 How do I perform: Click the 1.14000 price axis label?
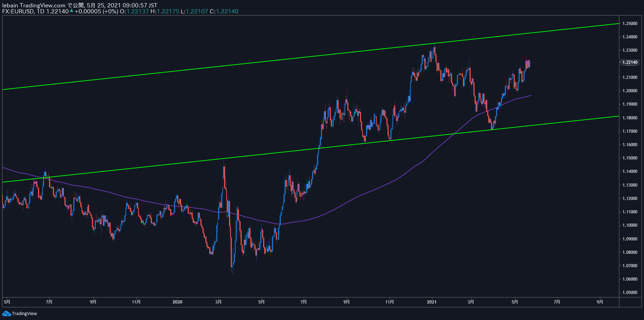pos(630,171)
